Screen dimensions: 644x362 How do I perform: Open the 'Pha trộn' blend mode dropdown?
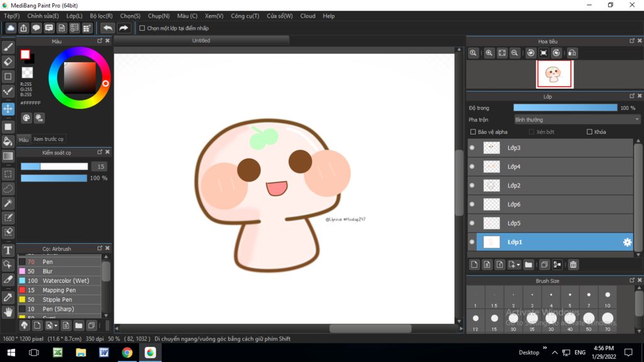577,120
